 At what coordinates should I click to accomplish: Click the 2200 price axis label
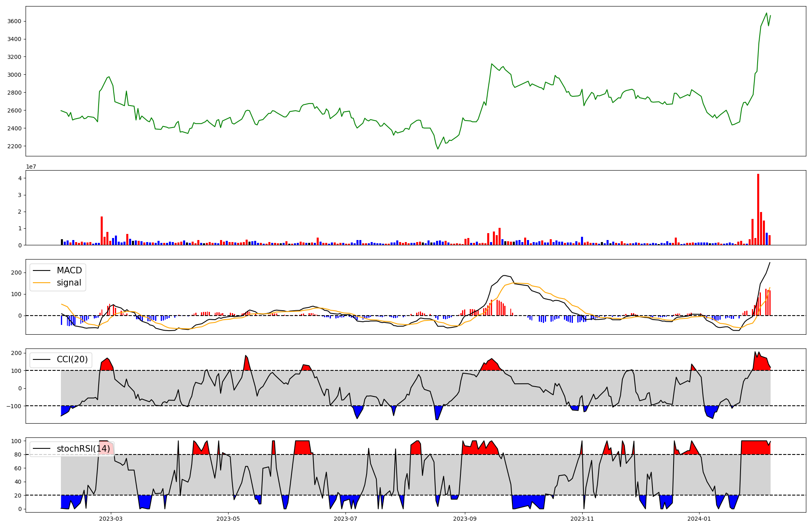click(x=15, y=146)
